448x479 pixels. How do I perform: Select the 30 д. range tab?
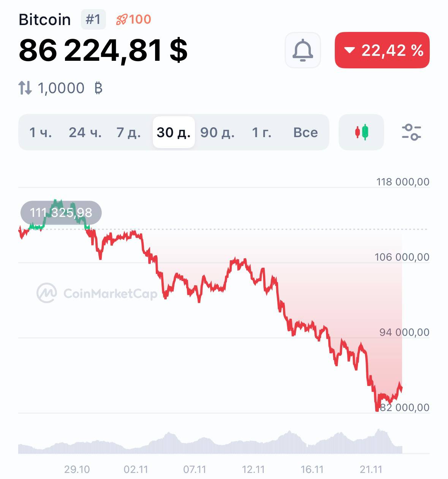[x=174, y=132]
